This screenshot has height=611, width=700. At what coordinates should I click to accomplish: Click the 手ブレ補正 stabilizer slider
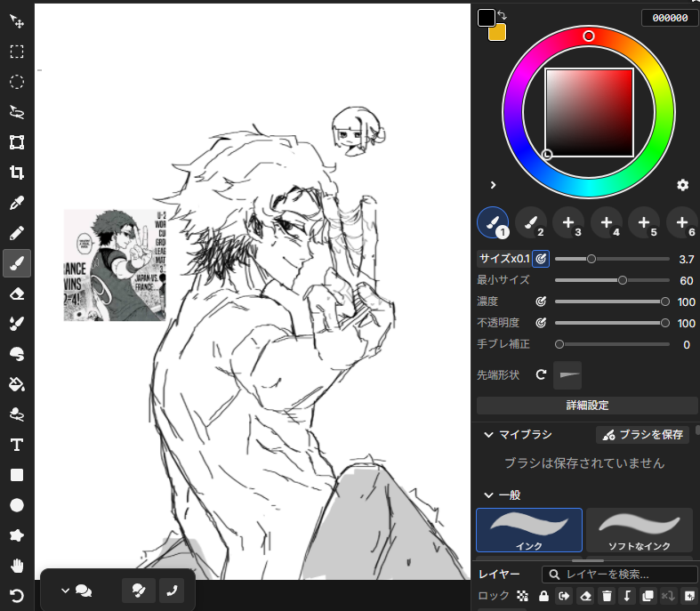click(612, 344)
